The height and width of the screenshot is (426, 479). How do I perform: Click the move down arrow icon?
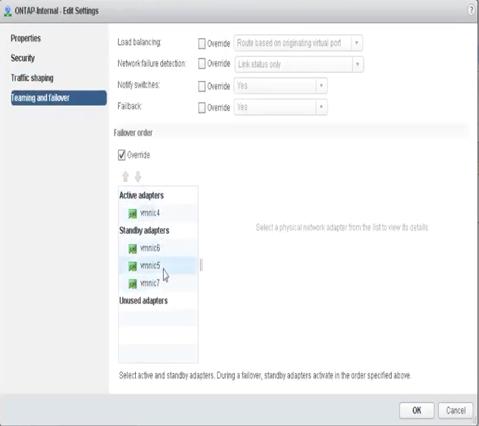[138, 176]
